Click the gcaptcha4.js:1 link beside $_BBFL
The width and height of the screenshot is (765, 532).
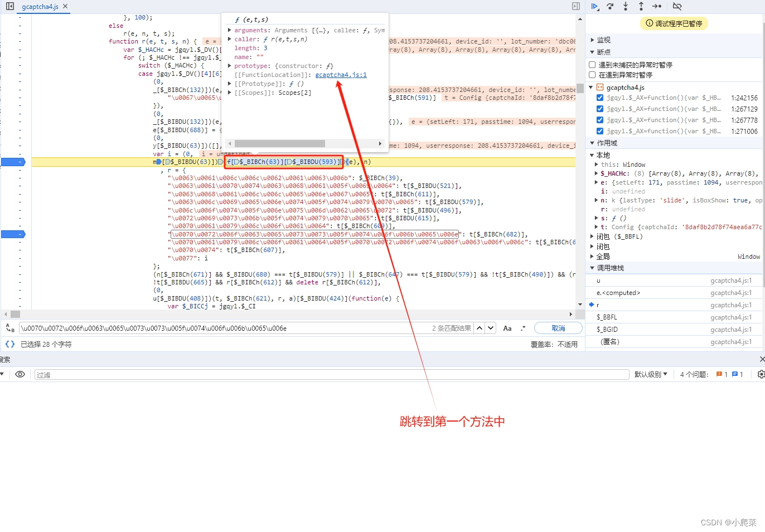tap(731, 317)
